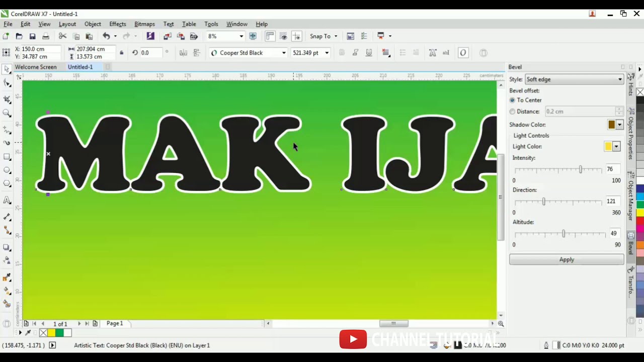Toggle Show Rulers button
This screenshot has width=644, height=362.
[270, 36]
